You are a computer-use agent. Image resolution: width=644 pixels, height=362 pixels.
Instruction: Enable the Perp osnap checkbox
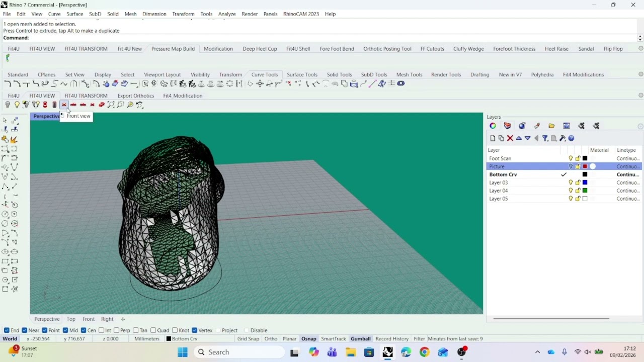tap(116, 330)
